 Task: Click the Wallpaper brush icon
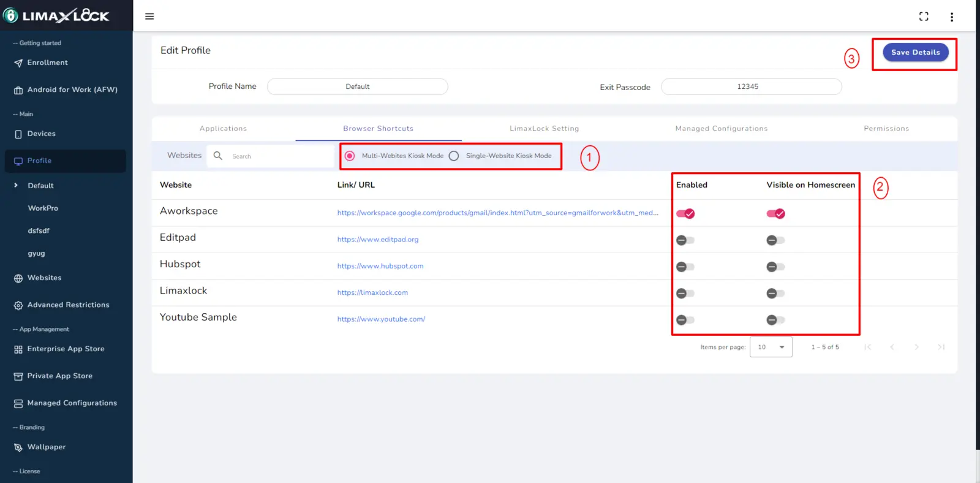[x=18, y=447]
